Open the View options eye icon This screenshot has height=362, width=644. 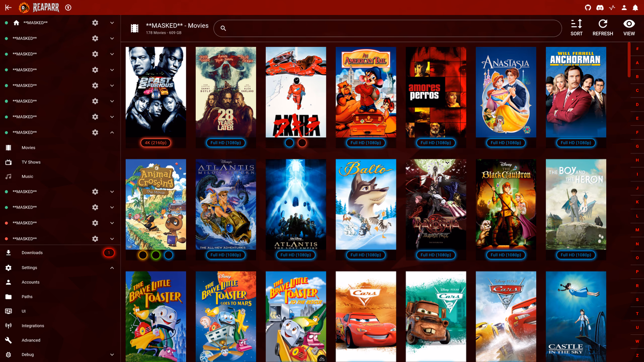628,25
